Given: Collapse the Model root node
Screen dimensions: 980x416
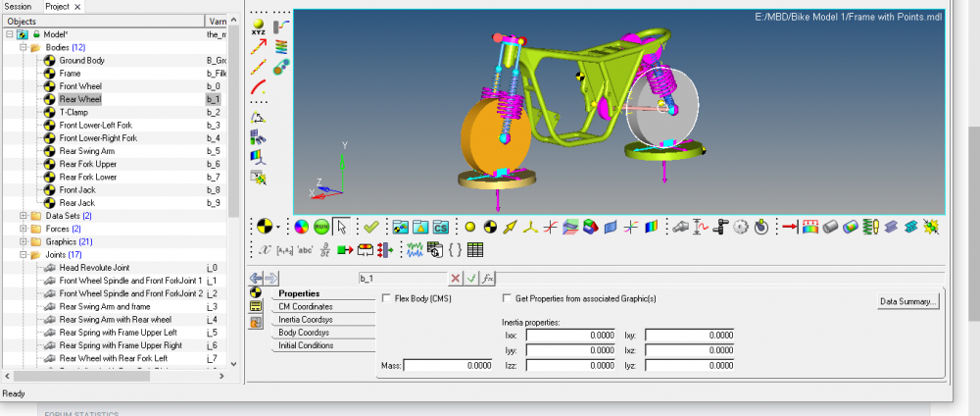Looking at the screenshot, I should click(10, 34).
